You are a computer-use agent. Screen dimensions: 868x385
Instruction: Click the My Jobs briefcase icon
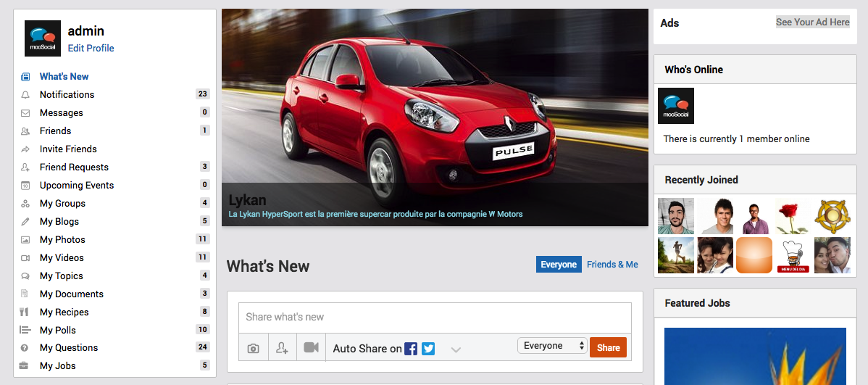pyautogui.click(x=25, y=365)
